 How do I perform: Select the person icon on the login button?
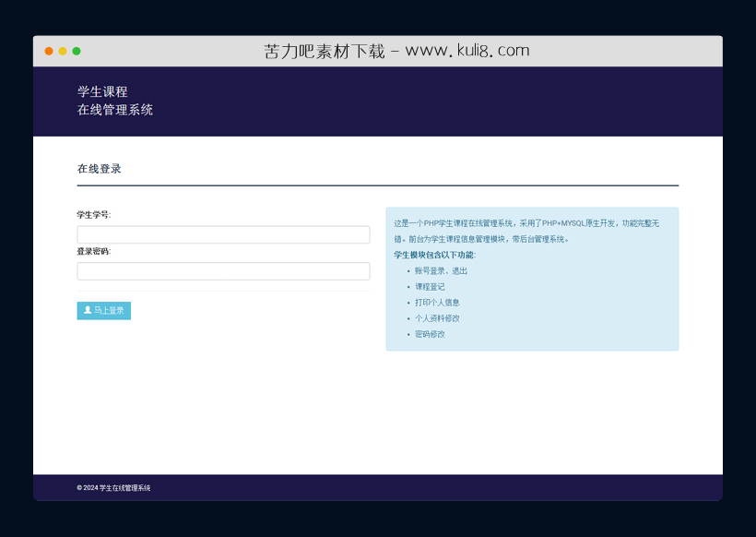[86, 311]
